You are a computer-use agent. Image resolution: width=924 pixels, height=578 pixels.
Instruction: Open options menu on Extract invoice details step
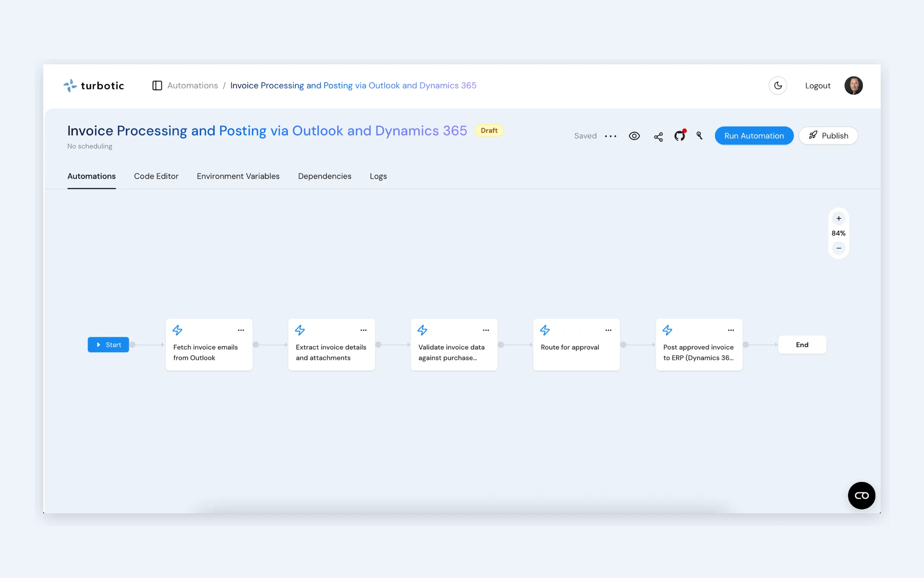coord(363,330)
